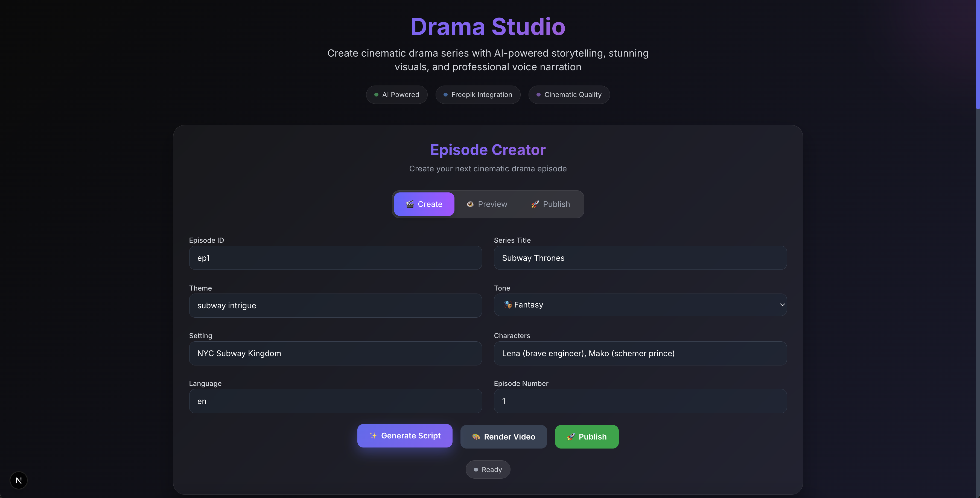Image resolution: width=980 pixels, height=498 pixels.
Task: Click the masks icon in Tone field
Action: pos(508,304)
